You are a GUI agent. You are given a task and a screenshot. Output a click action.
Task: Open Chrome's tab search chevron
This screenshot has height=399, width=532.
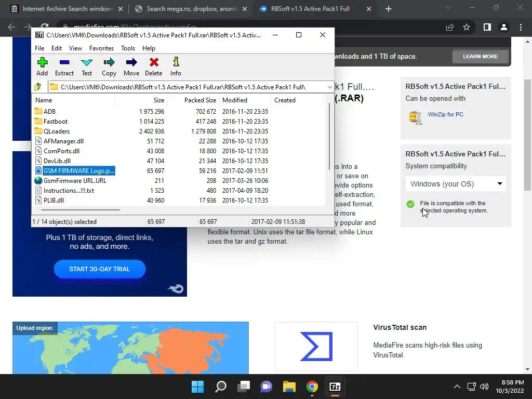coord(448,7)
